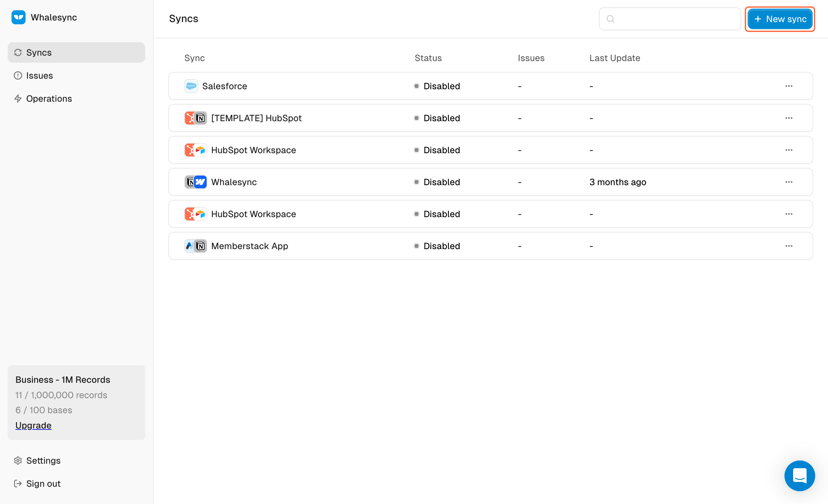The image size is (828, 504).
Task: Create a new sync with the New sync button
Action: (x=780, y=19)
